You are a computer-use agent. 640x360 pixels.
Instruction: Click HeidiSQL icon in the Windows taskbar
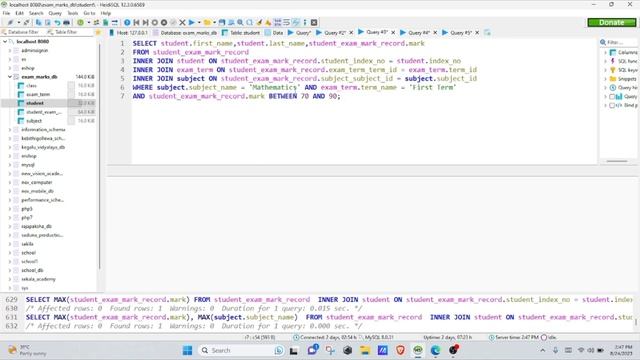pos(418,350)
